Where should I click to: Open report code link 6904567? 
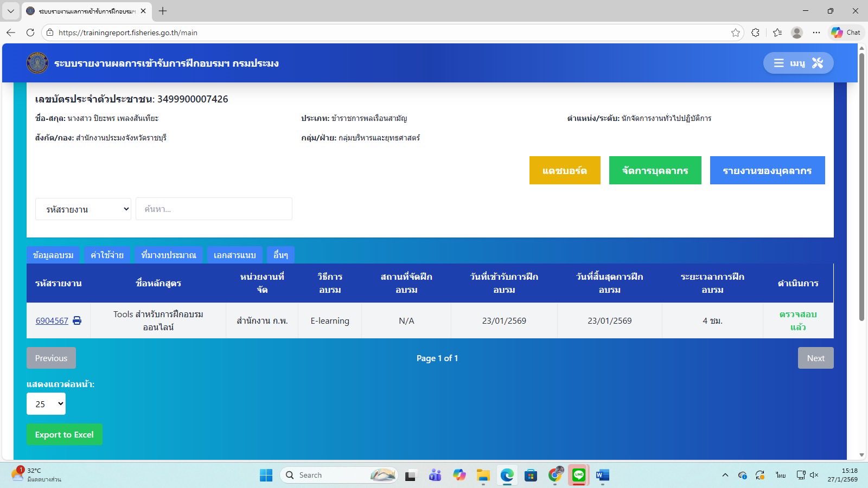point(52,320)
